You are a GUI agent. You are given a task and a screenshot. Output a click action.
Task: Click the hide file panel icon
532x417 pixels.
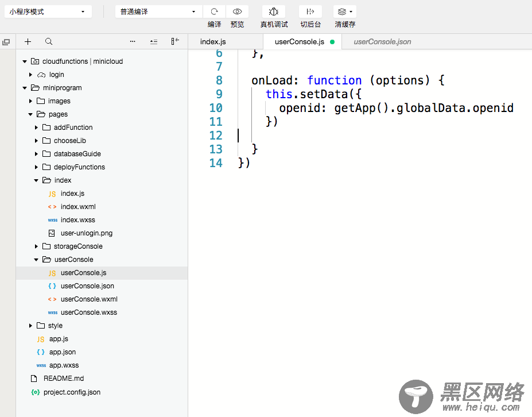175,41
